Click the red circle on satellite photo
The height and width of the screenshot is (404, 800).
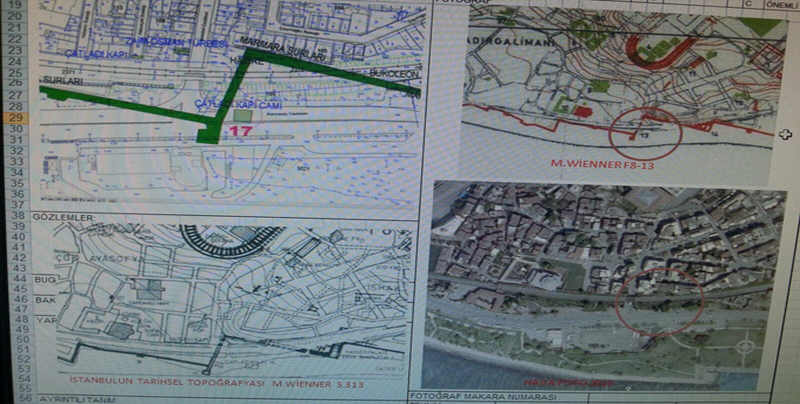coord(660,297)
